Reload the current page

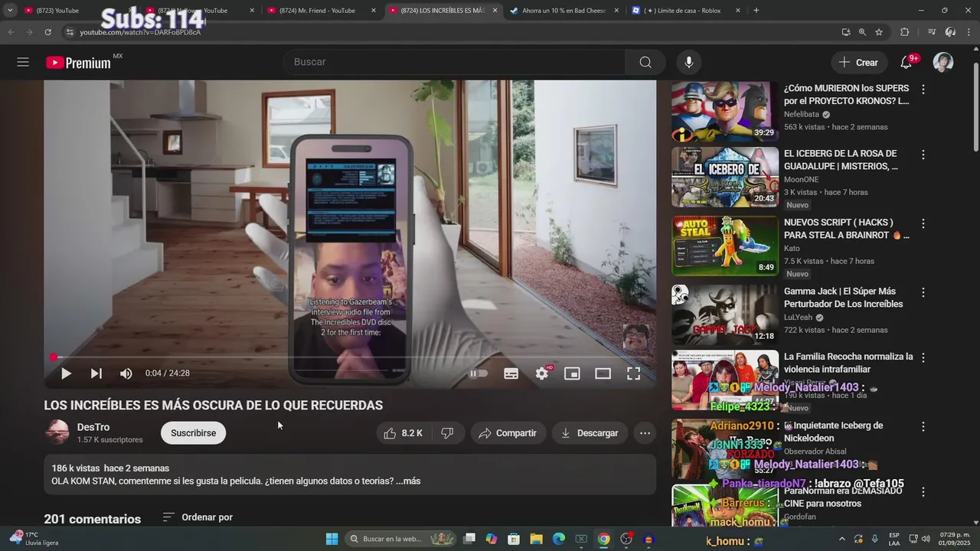click(47, 32)
